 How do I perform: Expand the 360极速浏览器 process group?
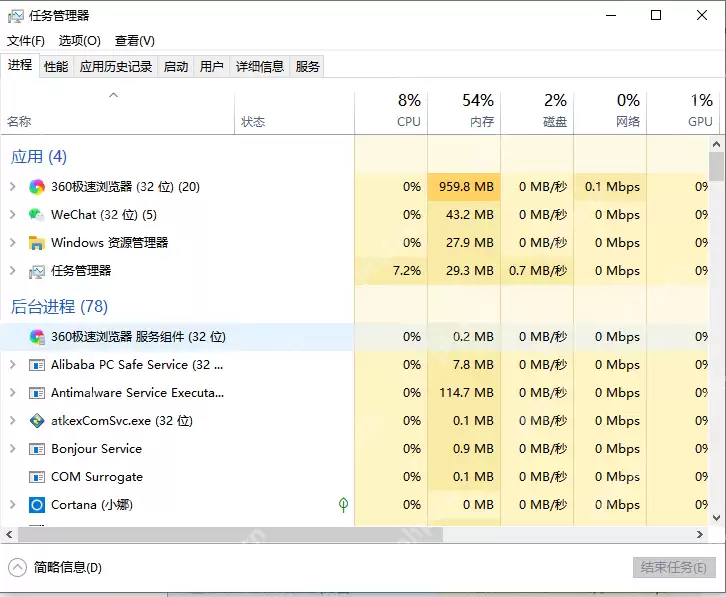tap(13, 187)
